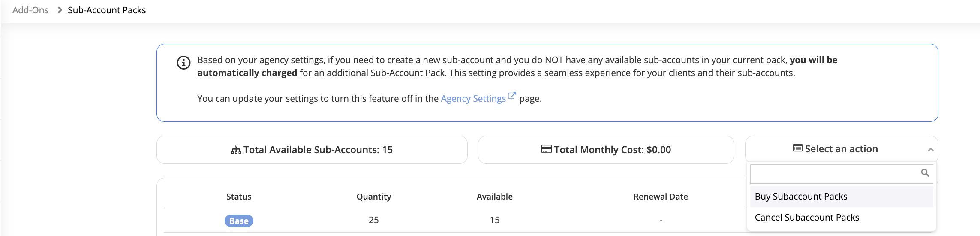Click the credit card icon by Monthly Cost
The image size is (980, 236).
tap(546, 149)
